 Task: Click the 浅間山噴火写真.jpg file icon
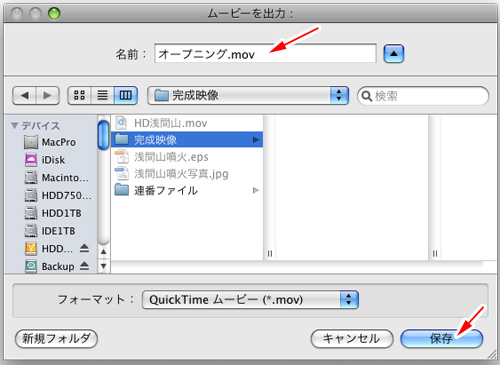tap(122, 174)
